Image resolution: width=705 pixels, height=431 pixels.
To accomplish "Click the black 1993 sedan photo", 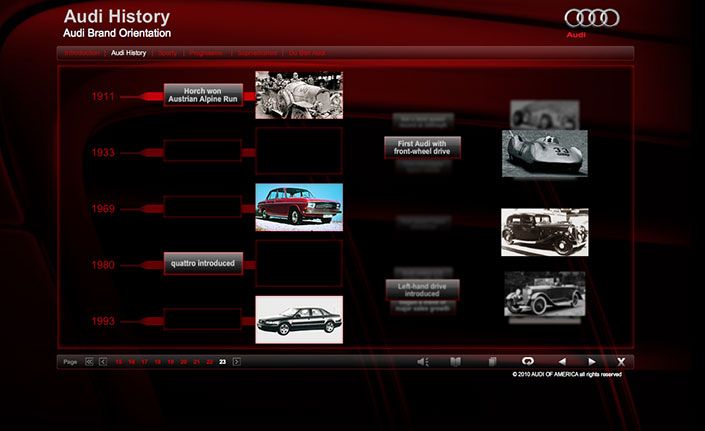I will coord(299,320).
